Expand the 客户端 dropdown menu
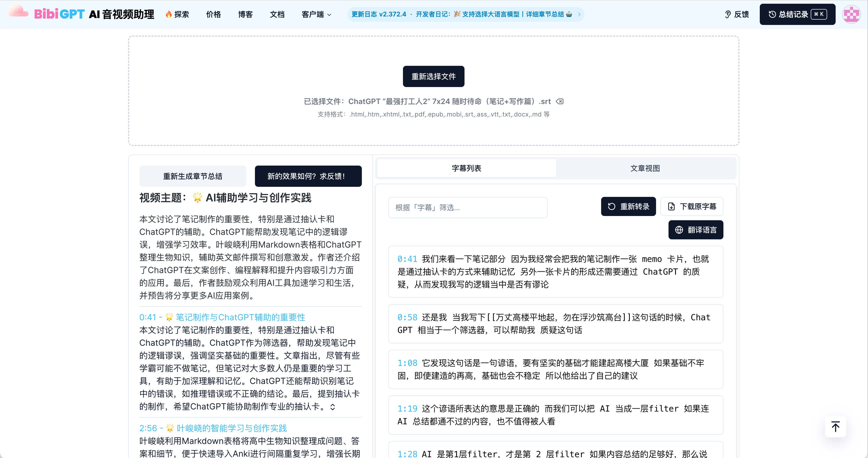 click(x=316, y=14)
